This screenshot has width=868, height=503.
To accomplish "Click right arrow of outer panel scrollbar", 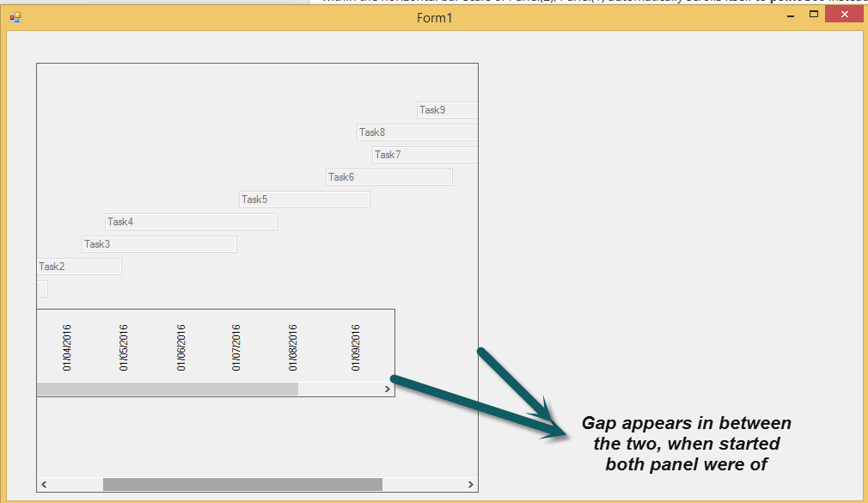I will point(471,485).
